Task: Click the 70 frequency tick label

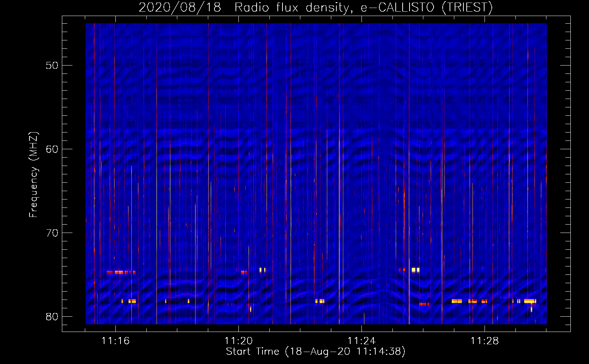Action: [52, 233]
